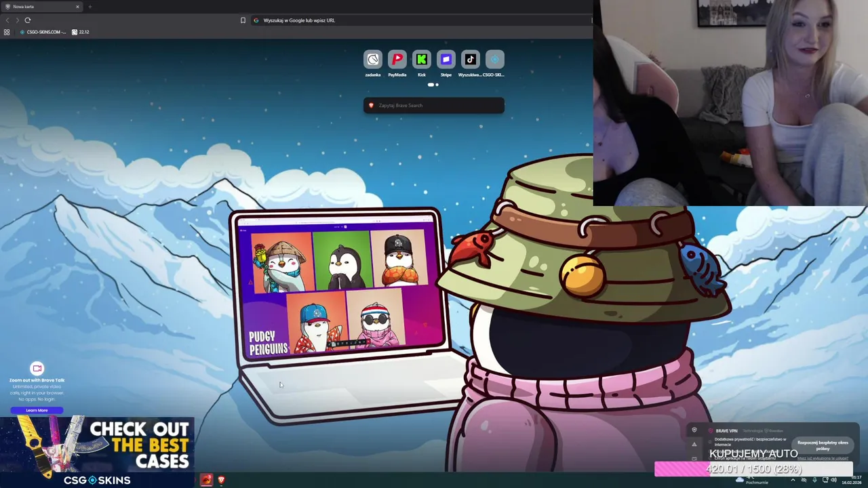Close the Nowa karta tab
This screenshot has height=488, width=868.
(x=77, y=7)
